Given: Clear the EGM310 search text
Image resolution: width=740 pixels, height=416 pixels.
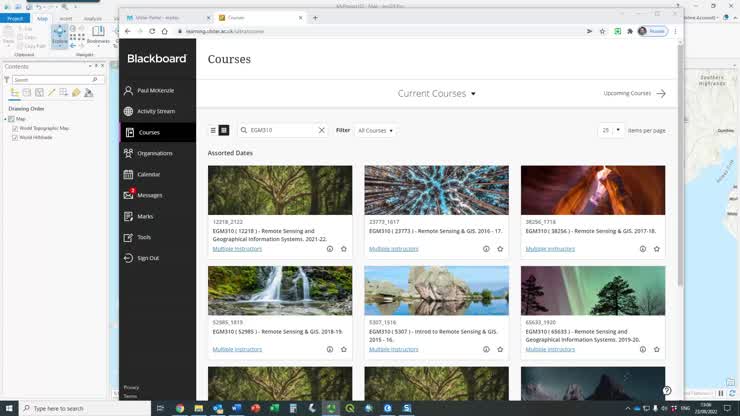Looking at the screenshot, I should [321, 130].
